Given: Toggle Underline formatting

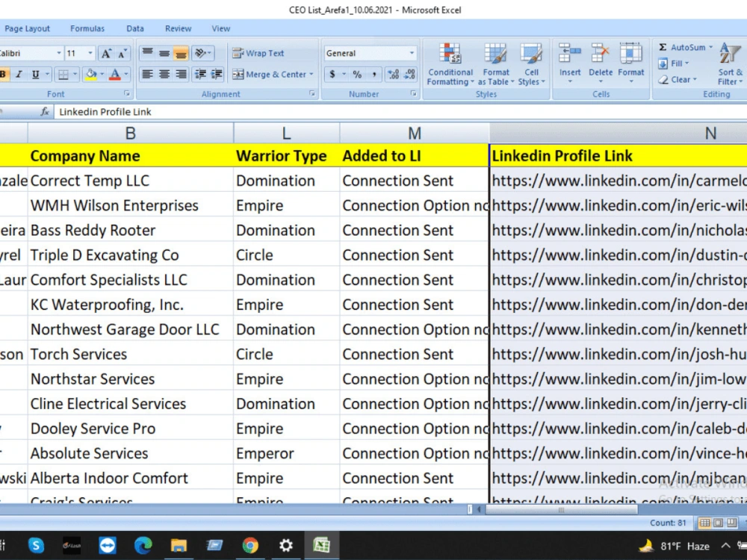Looking at the screenshot, I should pyautogui.click(x=35, y=74).
